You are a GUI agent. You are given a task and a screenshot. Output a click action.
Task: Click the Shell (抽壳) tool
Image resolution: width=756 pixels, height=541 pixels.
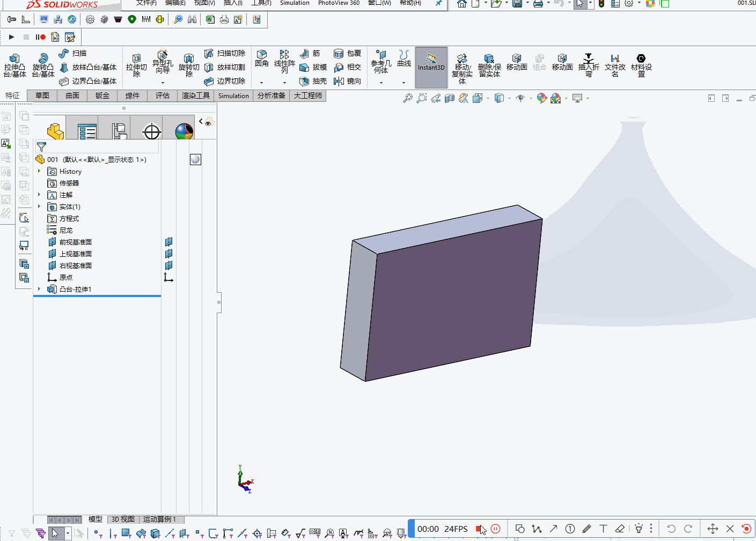tap(313, 81)
